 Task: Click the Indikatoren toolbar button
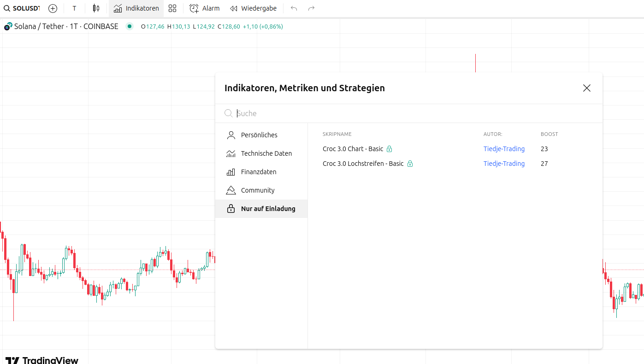(136, 8)
